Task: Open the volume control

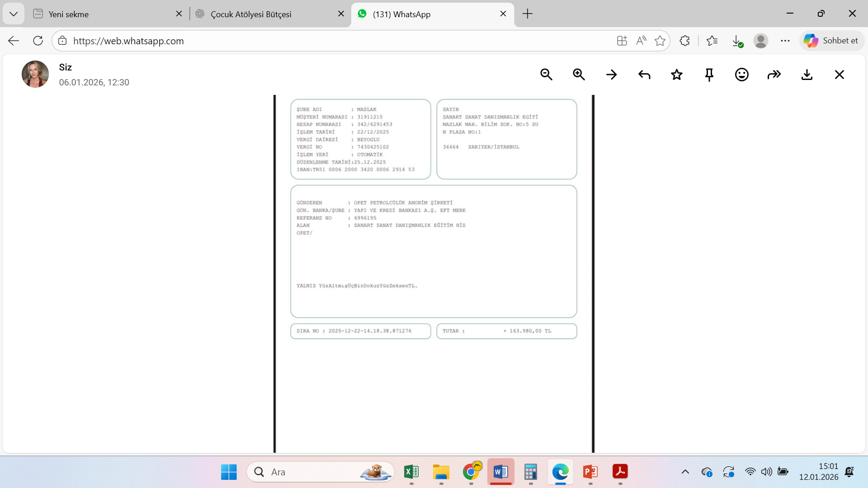Action: tap(766, 472)
